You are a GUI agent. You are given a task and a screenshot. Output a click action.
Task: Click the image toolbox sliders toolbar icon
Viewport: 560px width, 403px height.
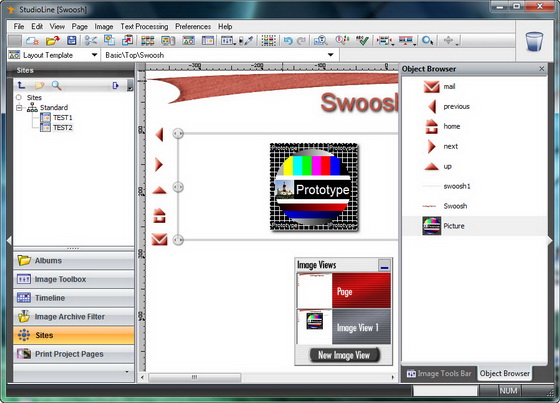[226, 41]
